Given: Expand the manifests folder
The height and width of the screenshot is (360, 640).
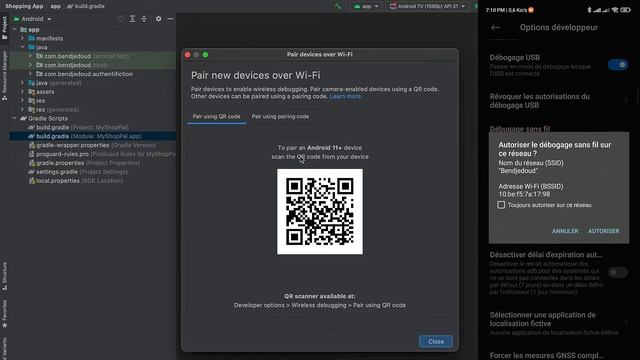Looking at the screenshot, I should (22, 38).
